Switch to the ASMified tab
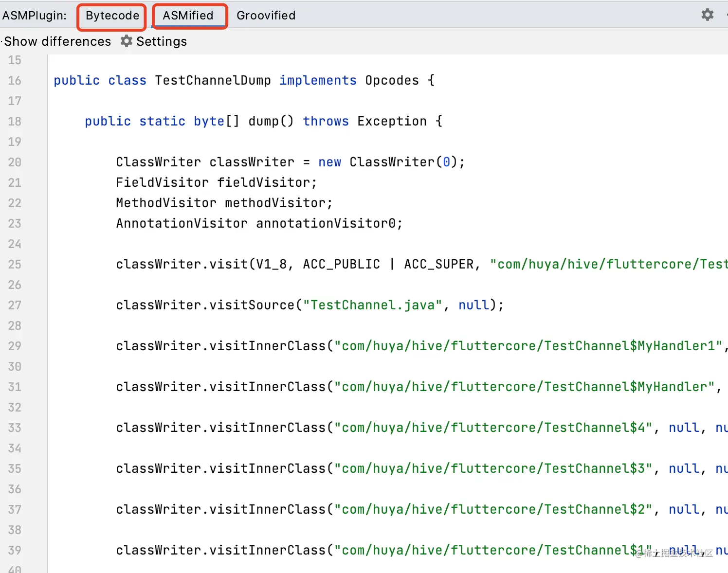 188,16
